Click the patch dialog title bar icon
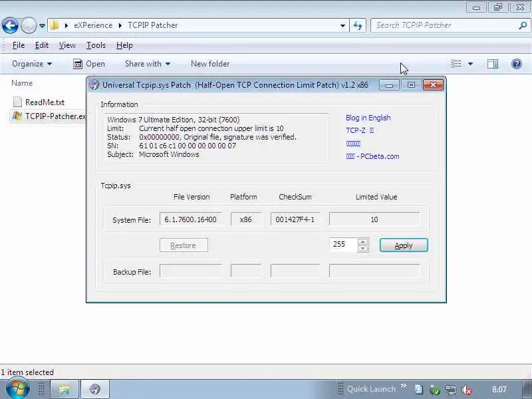Screen dimensions: 532x399 94,85
